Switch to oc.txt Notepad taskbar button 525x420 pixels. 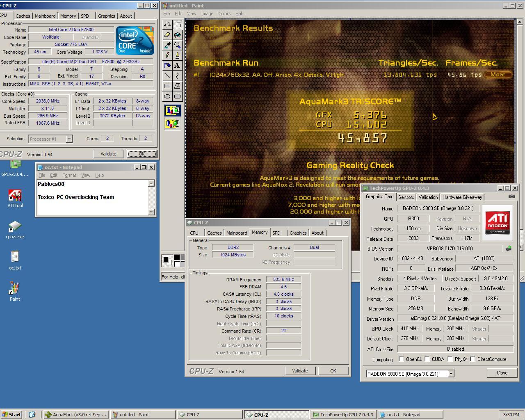(x=409, y=415)
